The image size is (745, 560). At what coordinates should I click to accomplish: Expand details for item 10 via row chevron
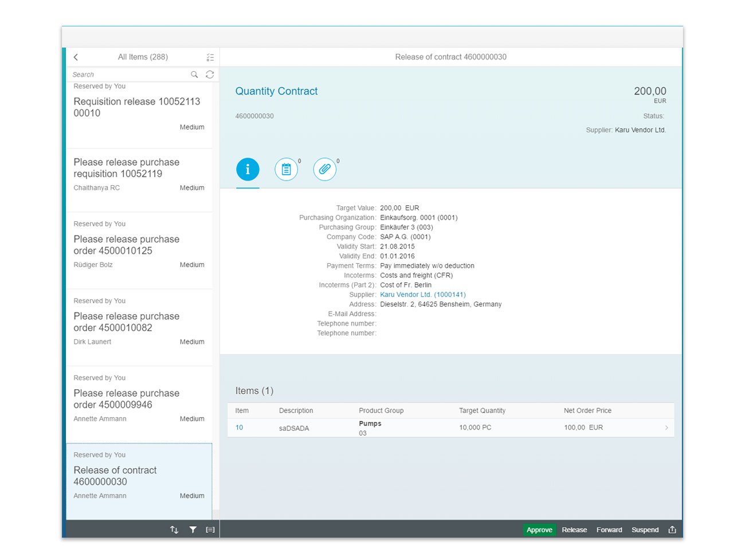click(666, 428)
